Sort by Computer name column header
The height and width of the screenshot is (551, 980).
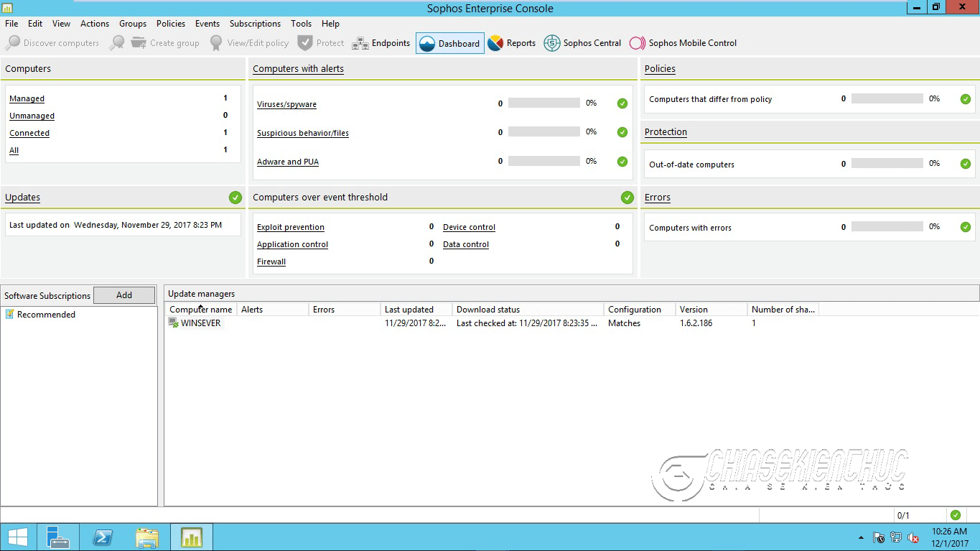pos(201,310)
